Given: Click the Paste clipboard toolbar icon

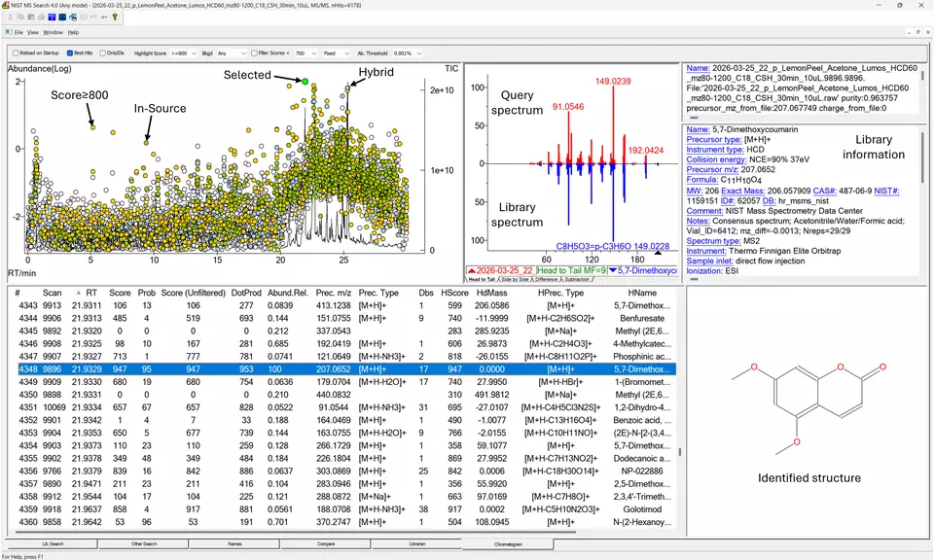Looking at the screenshot, I should point(31,17).
